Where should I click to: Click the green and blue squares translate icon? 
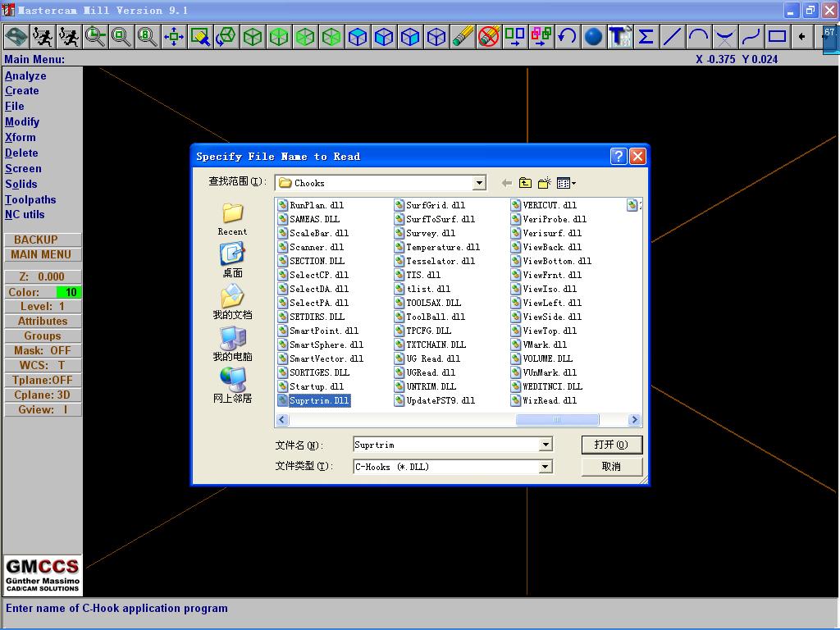[515, 36]
